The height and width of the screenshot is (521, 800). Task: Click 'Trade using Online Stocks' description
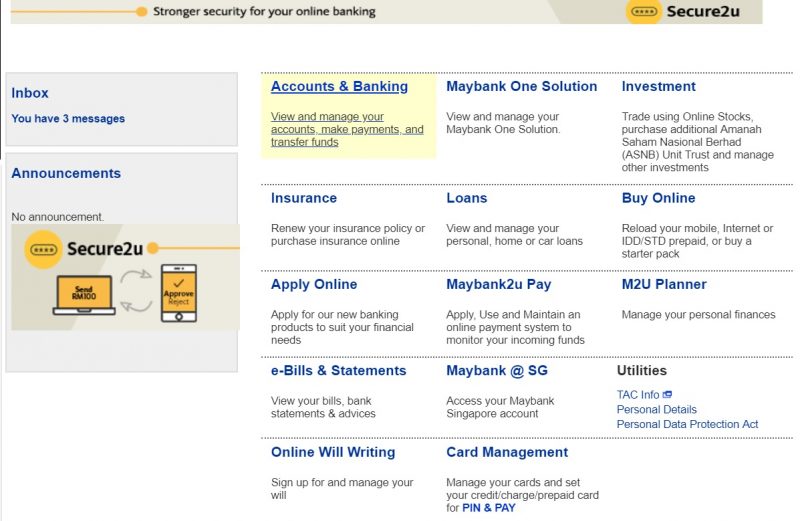tap(697, 142)
